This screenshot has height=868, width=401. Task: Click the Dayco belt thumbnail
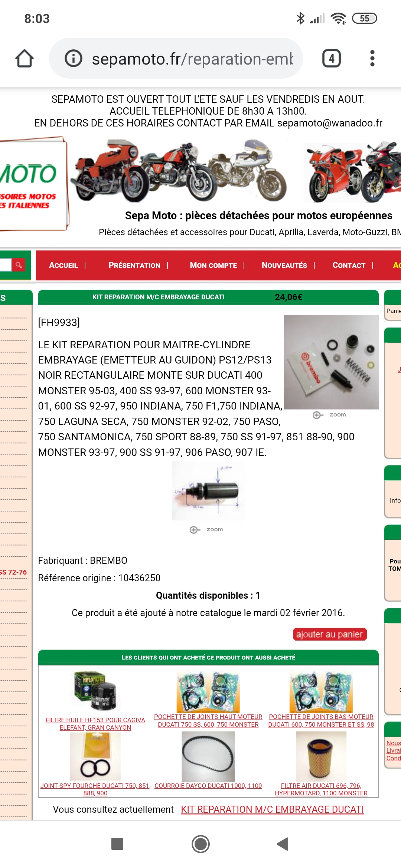pos(208,757)
